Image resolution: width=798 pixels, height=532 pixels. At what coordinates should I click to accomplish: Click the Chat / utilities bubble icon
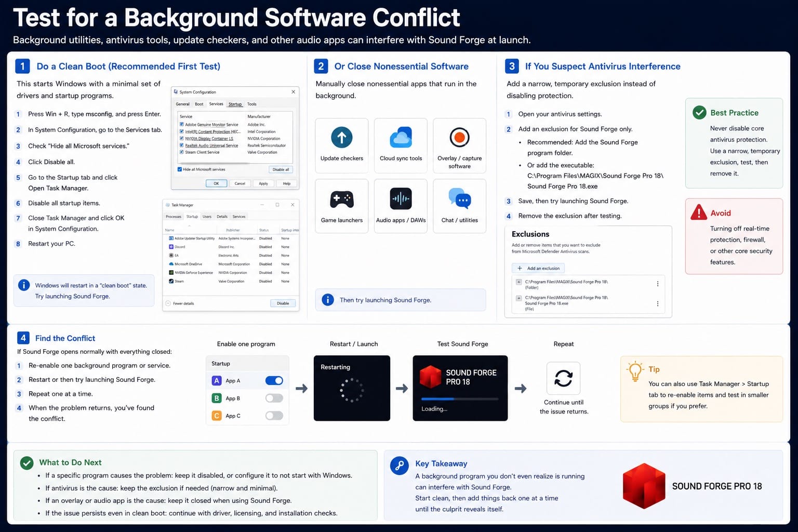click(459, 198)
